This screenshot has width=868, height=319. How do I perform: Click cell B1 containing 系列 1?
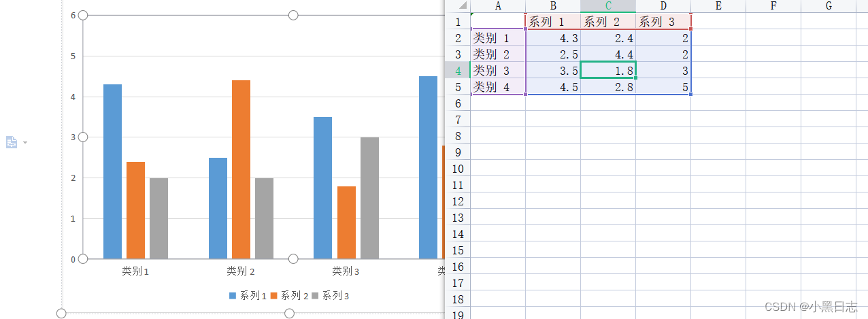coord(553,21)
